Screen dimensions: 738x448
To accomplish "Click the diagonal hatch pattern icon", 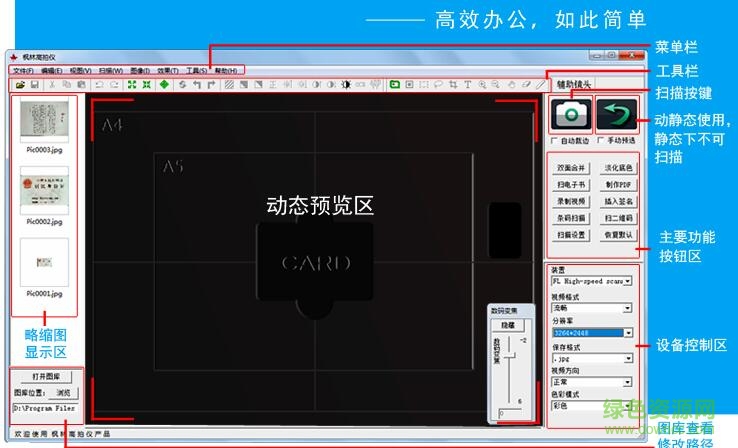I will (229, 85).
